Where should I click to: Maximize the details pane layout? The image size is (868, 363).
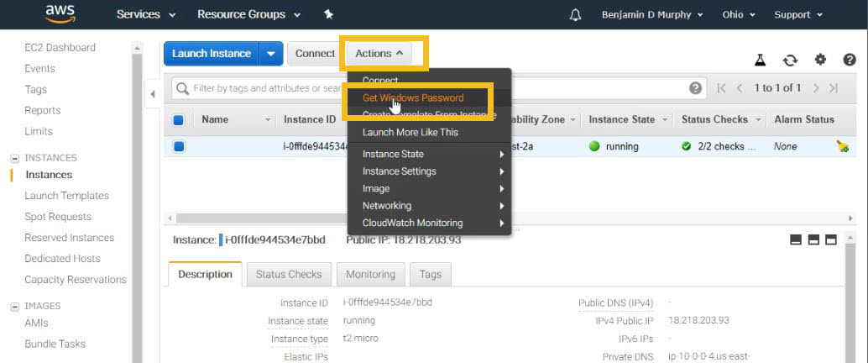830,239
